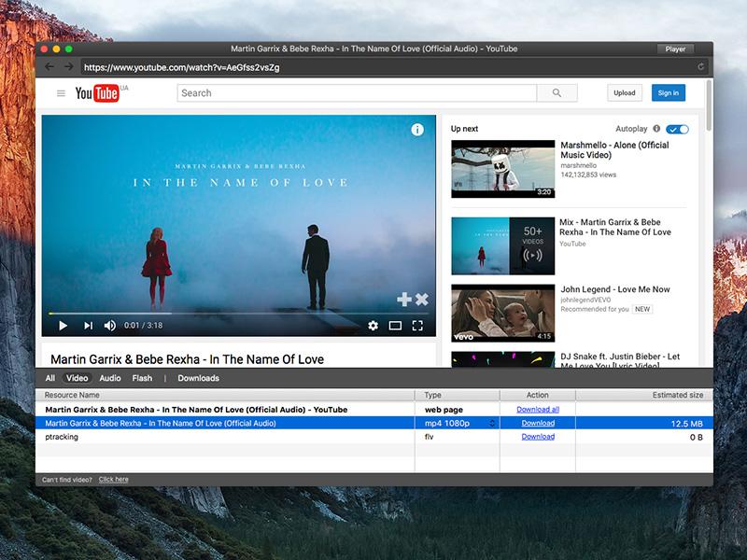The width and height of the screenshot is (747, 560).
Task: Click the search magnifier button
Action: point(557,92)
